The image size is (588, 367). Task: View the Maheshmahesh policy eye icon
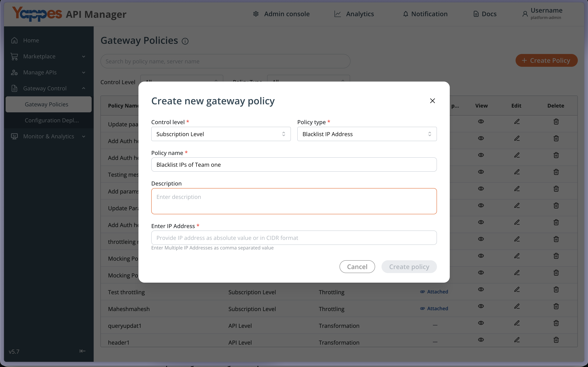point(481,306)
